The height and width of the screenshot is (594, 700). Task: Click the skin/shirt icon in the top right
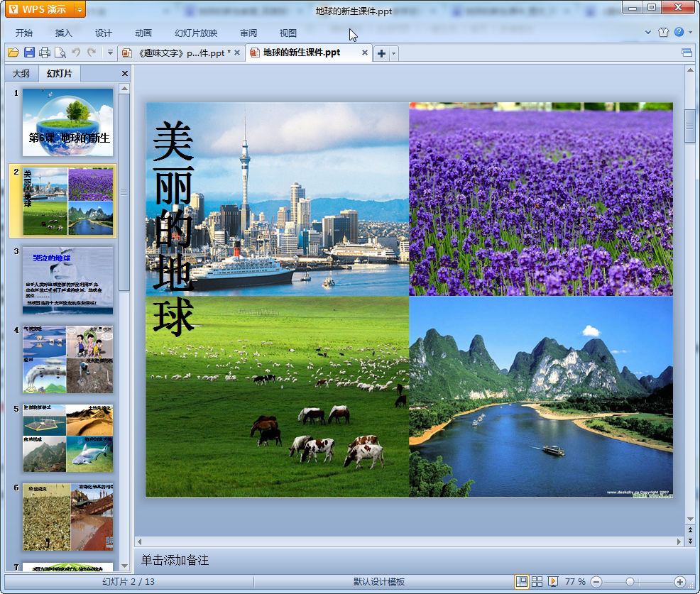click(x=663, y=33)
